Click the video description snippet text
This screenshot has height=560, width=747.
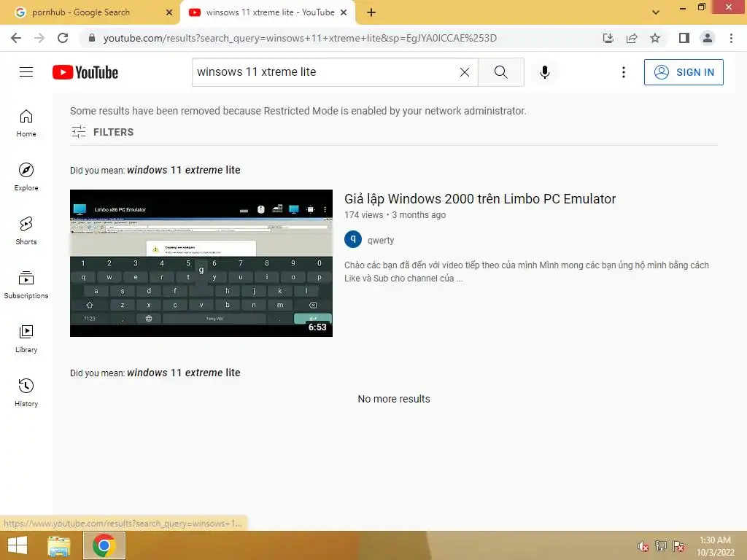(x=527, y=271)
